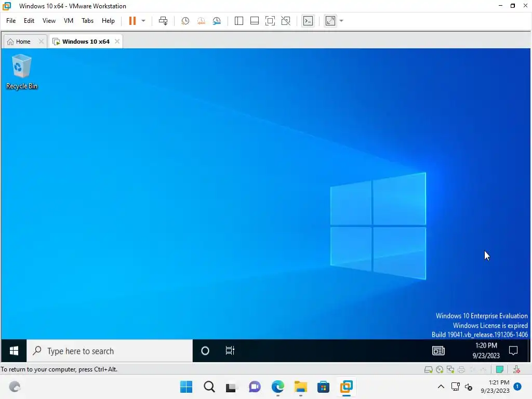Screen dimensions: 532x399
Task: Show hidden icons in host system tray
Action: [x=441, y=387]
